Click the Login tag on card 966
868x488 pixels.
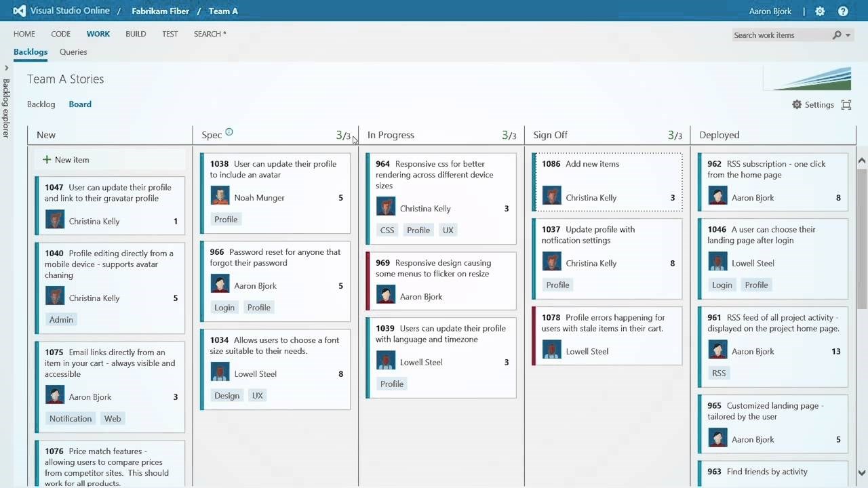tap(224, 308)
